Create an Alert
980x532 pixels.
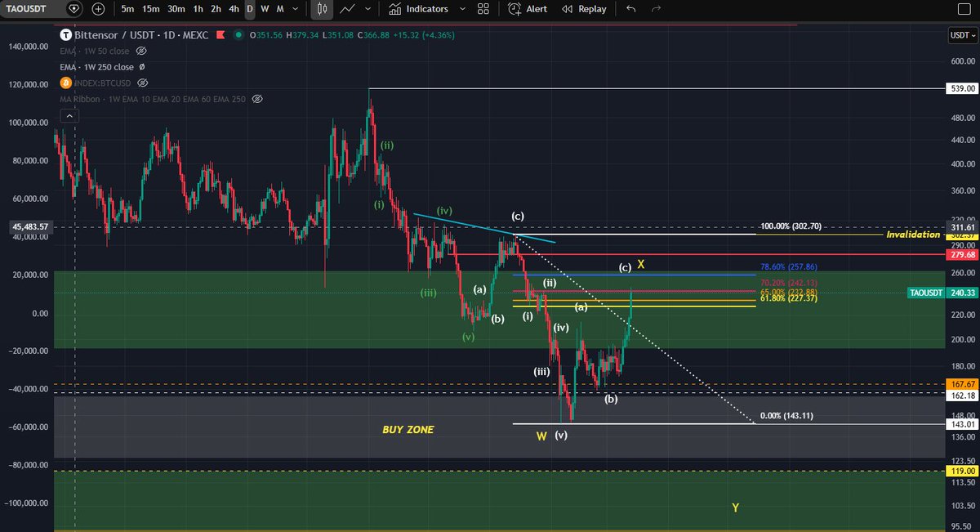(528, 9)
